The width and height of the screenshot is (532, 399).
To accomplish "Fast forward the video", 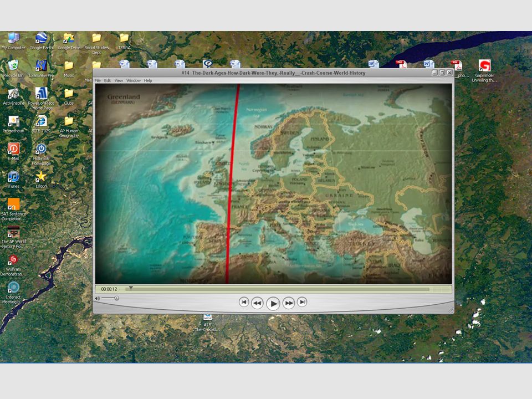I will 288,303.
